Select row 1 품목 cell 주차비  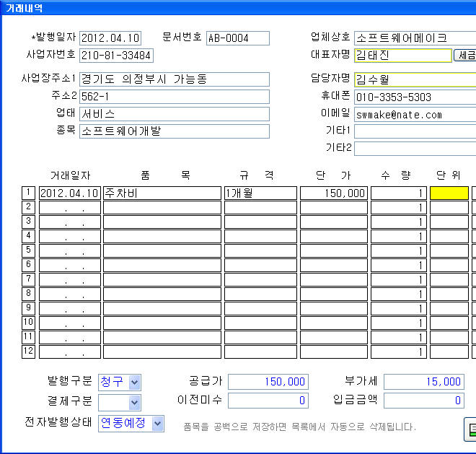pos(162,193)
